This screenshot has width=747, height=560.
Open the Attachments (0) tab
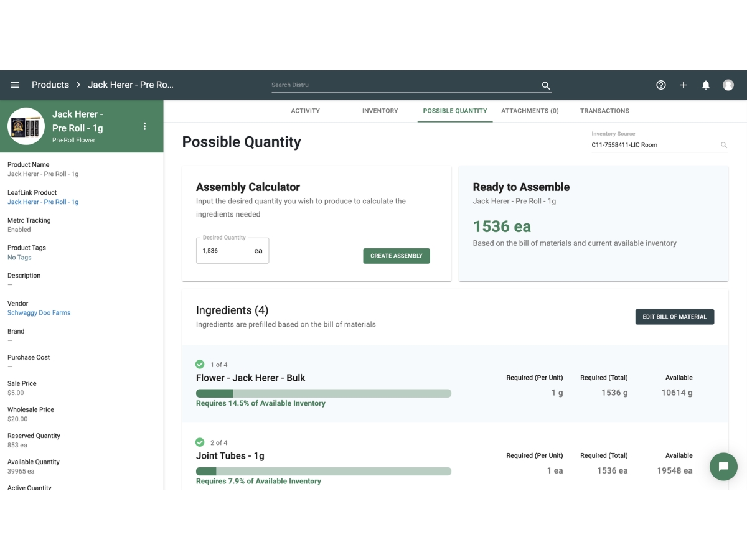(530, 111)
